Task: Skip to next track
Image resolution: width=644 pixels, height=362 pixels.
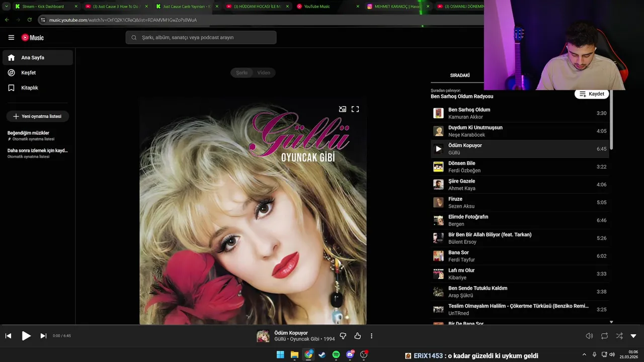Action: tap(43, 336)
